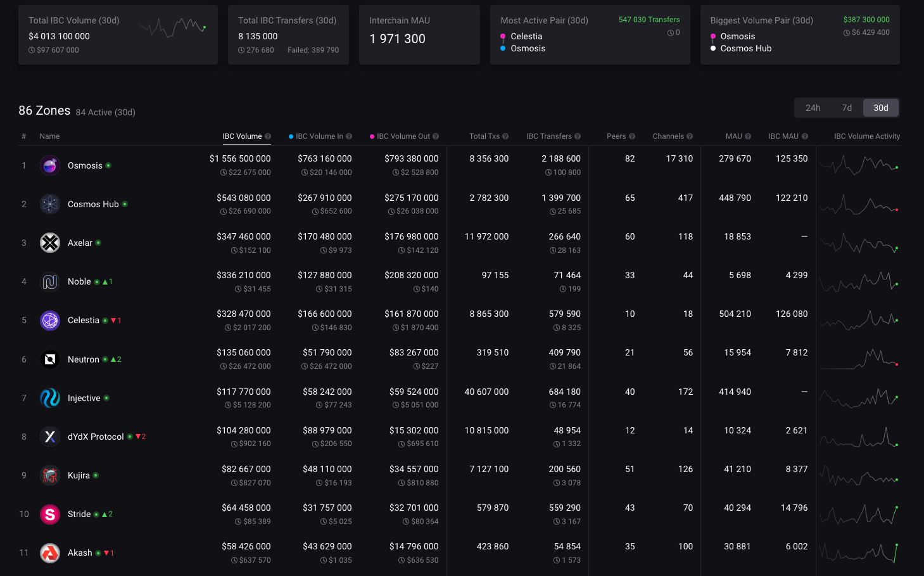Viewport: 924px width, 576px height.
Task: Click the Axelar zone logo
Action: [x=50, y=243]
